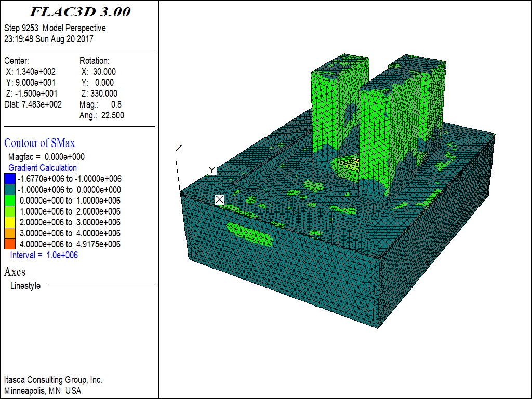Click the Interval = 1.0e+006 text
The height and width of the screenshot is (399, 532).
[x=44, y=255]
